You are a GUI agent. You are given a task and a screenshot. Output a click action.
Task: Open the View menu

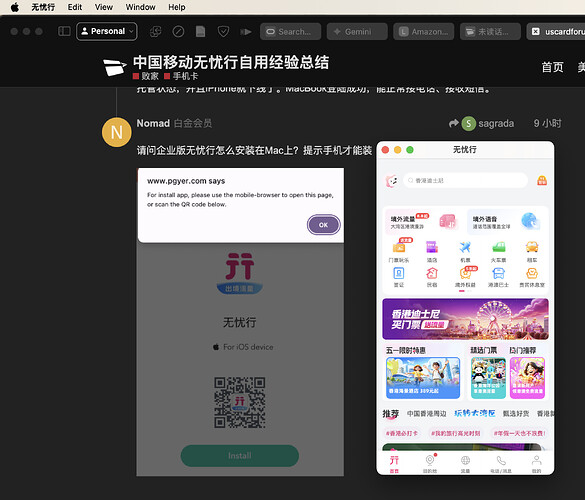point(104,7)
